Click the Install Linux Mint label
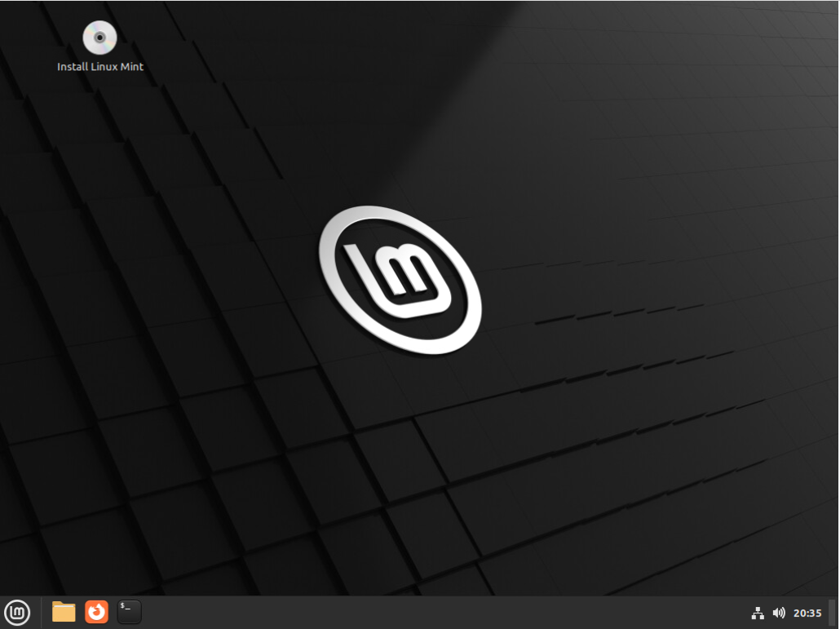 (x=100, y=67)
